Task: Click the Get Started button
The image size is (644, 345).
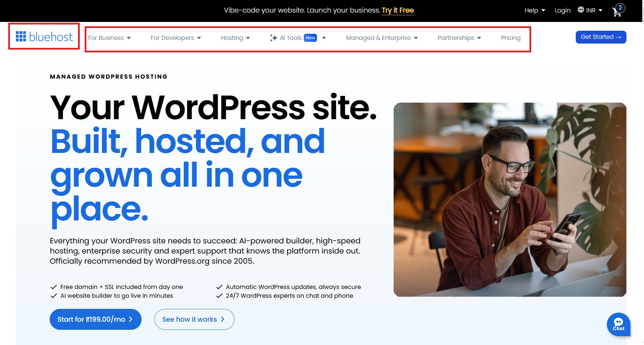Action: 601,37
